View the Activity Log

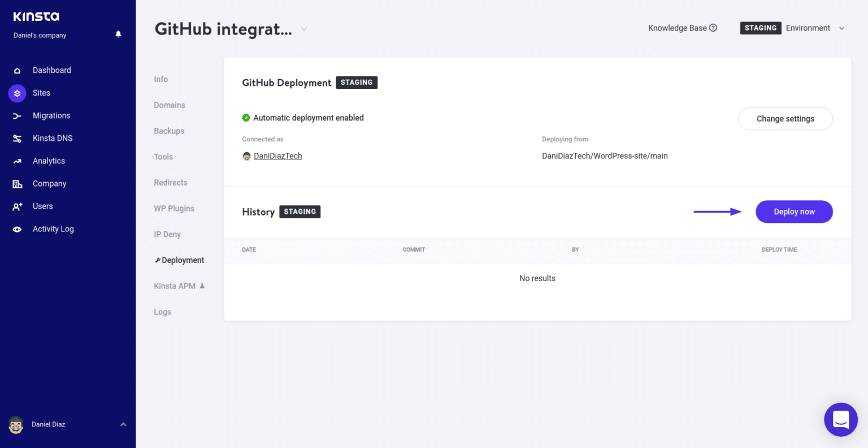[x=53, y=229]
